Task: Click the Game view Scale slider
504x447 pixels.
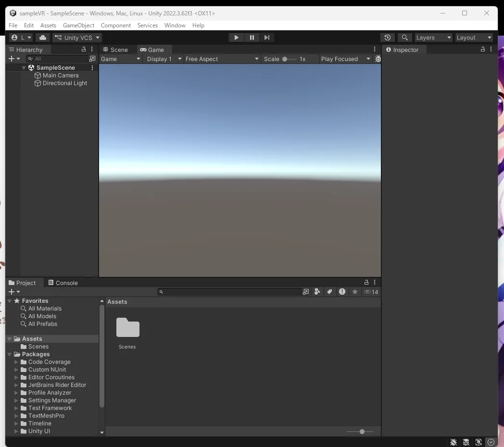Action: coord(289,59)
